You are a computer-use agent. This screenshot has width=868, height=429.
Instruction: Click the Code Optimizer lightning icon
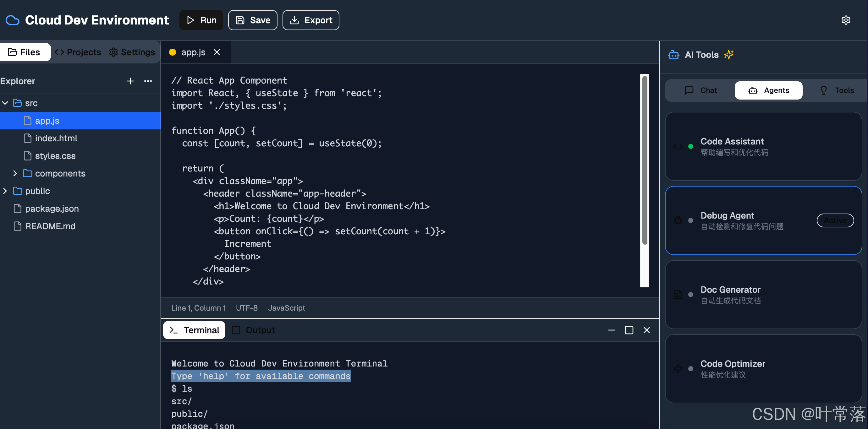tap(678, 369)
